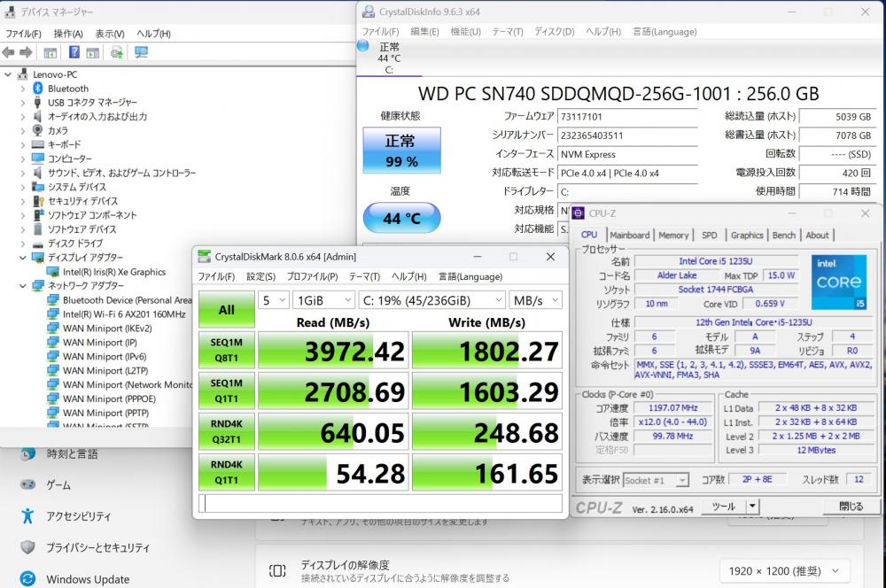This screenshot has width=886, height=588.
Task: Open テーマ(T) menu in CrystalDiskMark
Action: [364, 277]
